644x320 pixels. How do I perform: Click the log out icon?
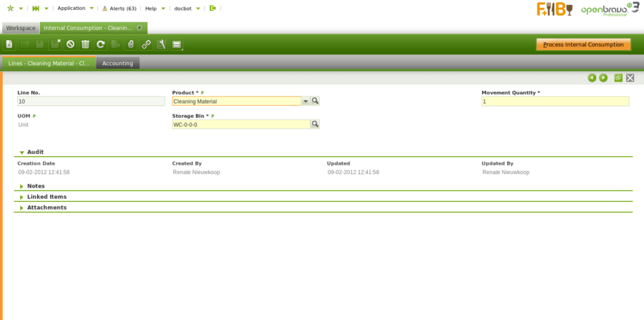click(x=213, y=9)
